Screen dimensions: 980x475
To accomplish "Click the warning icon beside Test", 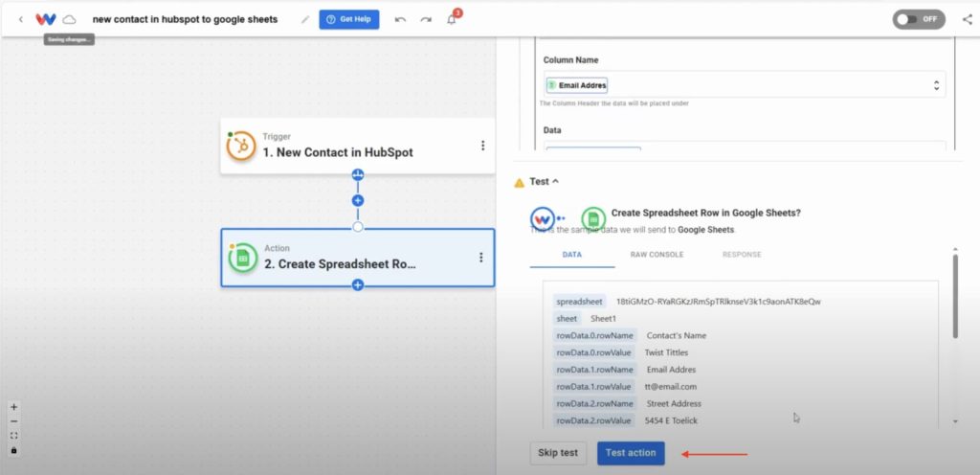I will tap(519, 183).
